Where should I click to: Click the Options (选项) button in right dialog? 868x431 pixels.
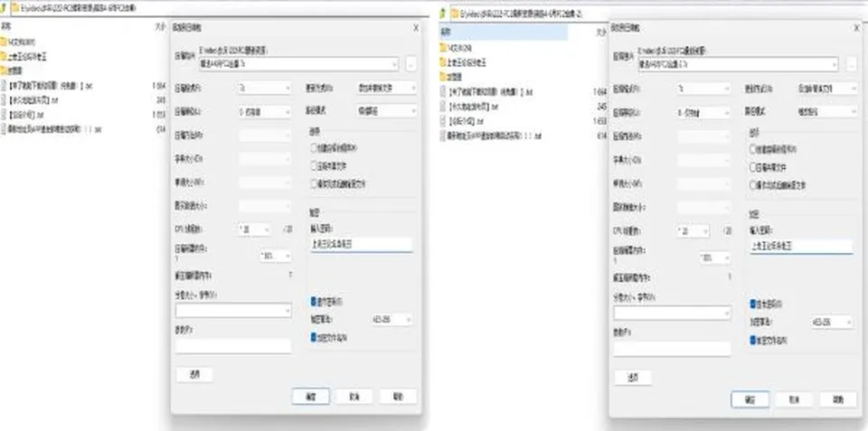pyautogui.click(x=633, y=378)
